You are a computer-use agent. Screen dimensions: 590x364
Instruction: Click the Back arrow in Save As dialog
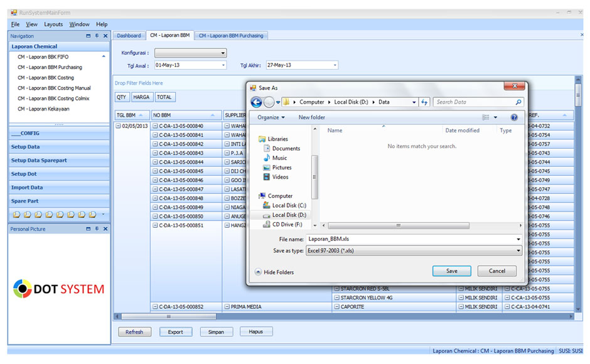pyautogui.click(x=256, y=102)
